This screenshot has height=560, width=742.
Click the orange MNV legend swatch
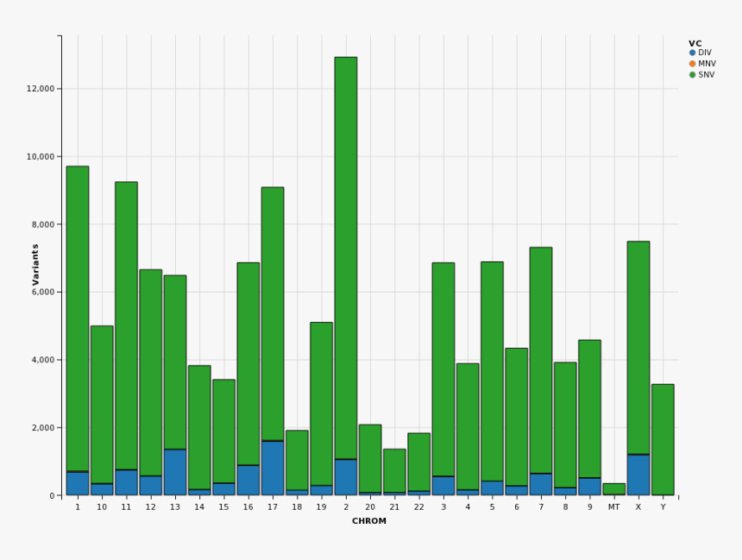coord(692,64)
